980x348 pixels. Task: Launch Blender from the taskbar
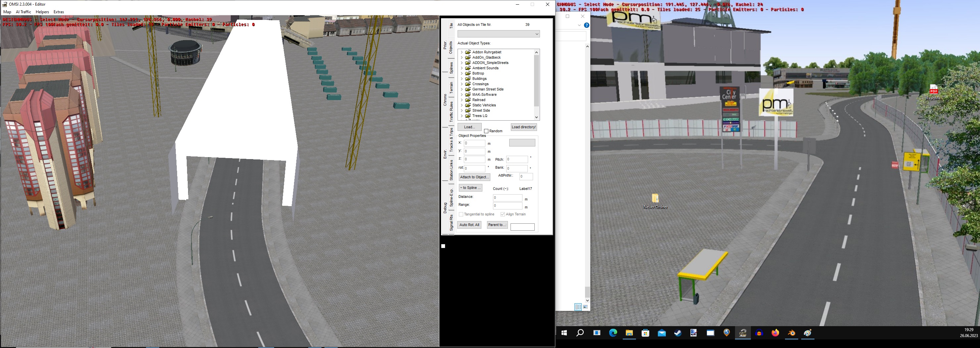[791, 333]
